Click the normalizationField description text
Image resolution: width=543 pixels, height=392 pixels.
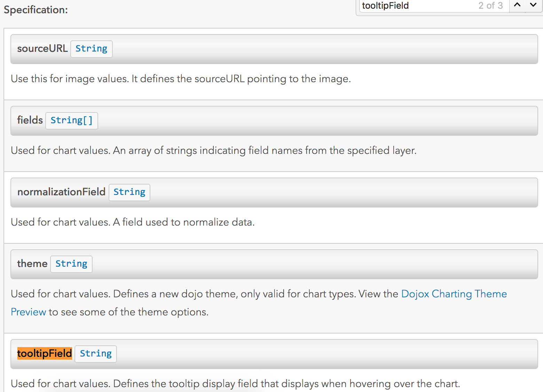[x=133, y=222]
